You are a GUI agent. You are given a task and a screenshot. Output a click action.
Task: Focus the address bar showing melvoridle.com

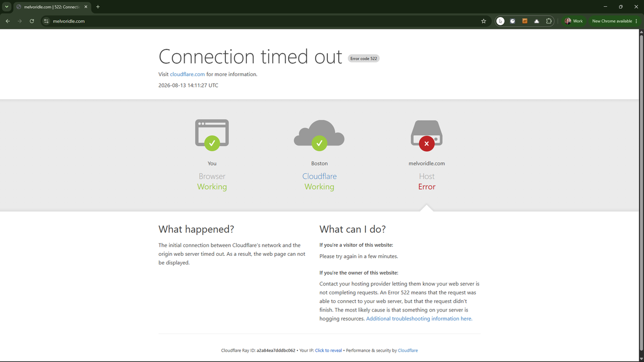coord(266,21)
